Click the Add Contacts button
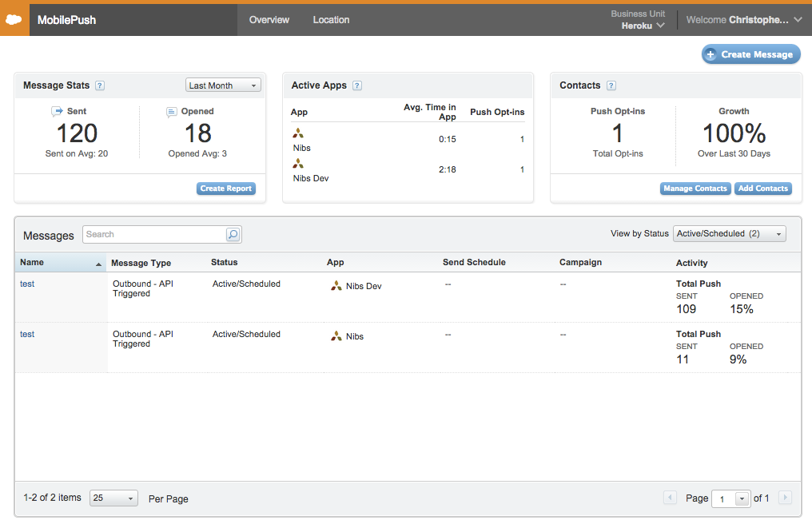 pos(762,189)
